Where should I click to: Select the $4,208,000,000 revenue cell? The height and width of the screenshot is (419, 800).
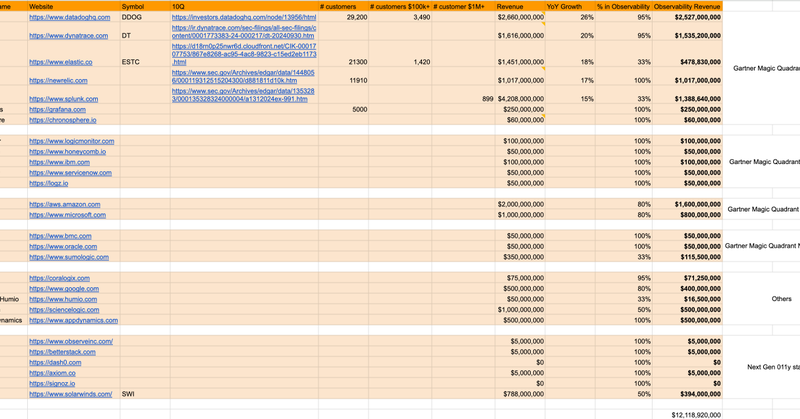(520, 95)
